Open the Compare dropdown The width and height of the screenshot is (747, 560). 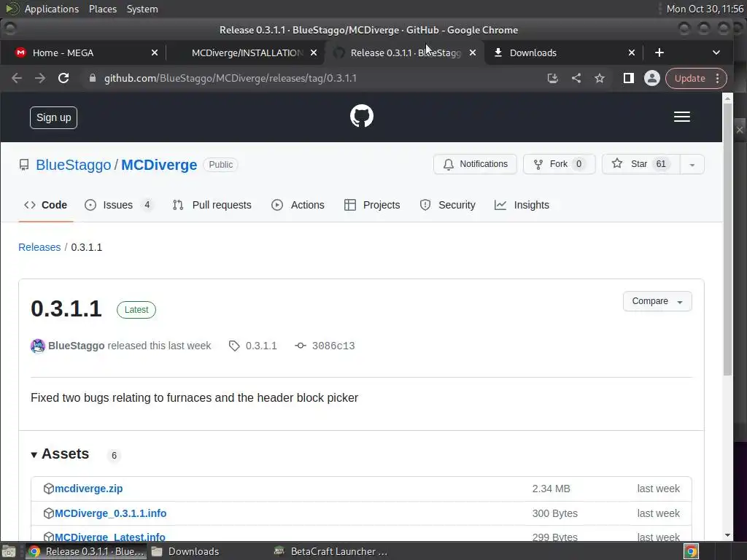click(657, 301)
